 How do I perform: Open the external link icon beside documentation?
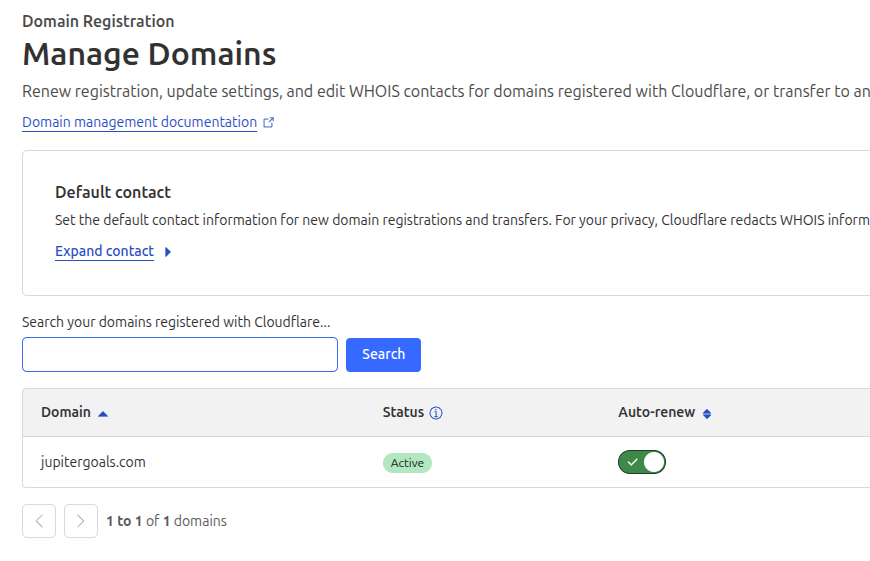[268, 123]
